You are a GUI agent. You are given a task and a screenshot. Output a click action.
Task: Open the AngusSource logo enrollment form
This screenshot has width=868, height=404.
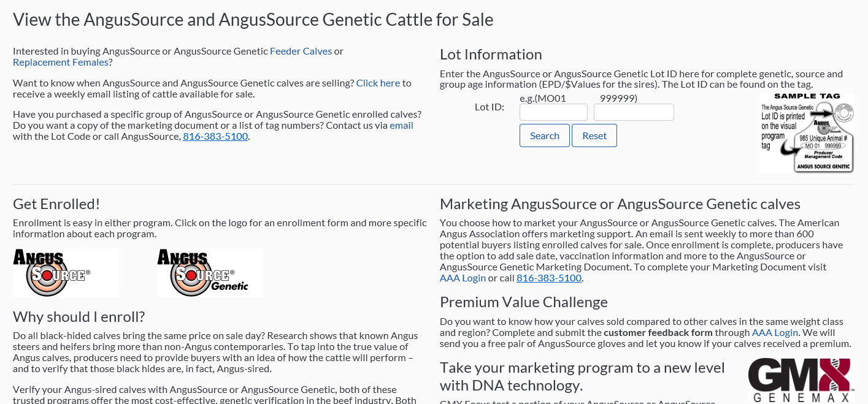[66, 273]
